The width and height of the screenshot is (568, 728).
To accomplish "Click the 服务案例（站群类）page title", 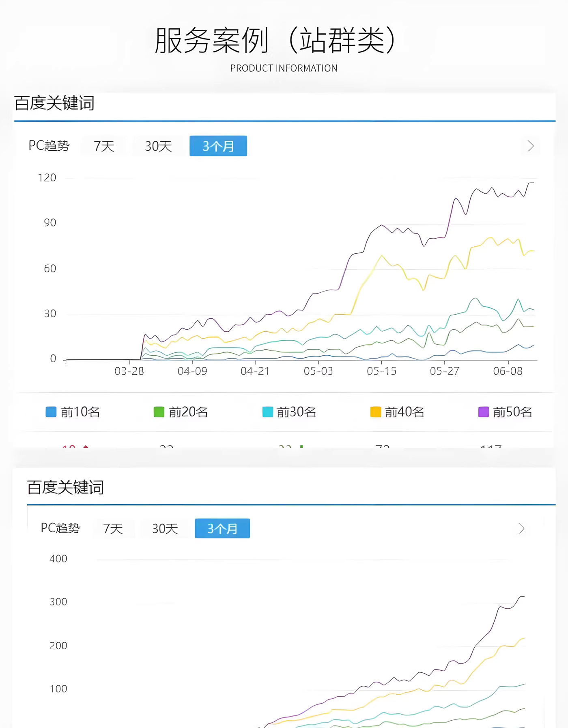I will click(275, 41).
